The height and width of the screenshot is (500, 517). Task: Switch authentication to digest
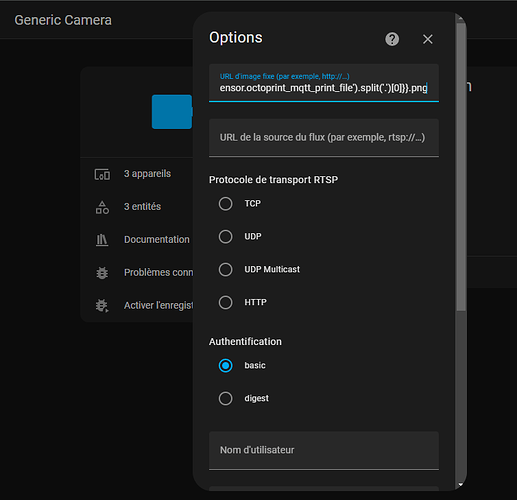[x=226, y=398]
